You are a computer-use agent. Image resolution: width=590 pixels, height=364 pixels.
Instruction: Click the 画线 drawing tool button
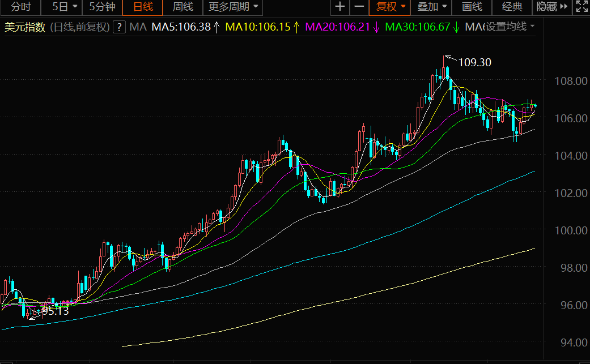[x=472, y=7]
